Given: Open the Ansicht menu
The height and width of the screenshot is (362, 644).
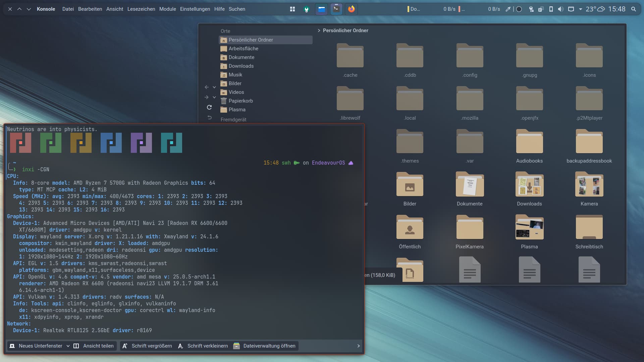Looking at the screenshot, I should [115, 9].
